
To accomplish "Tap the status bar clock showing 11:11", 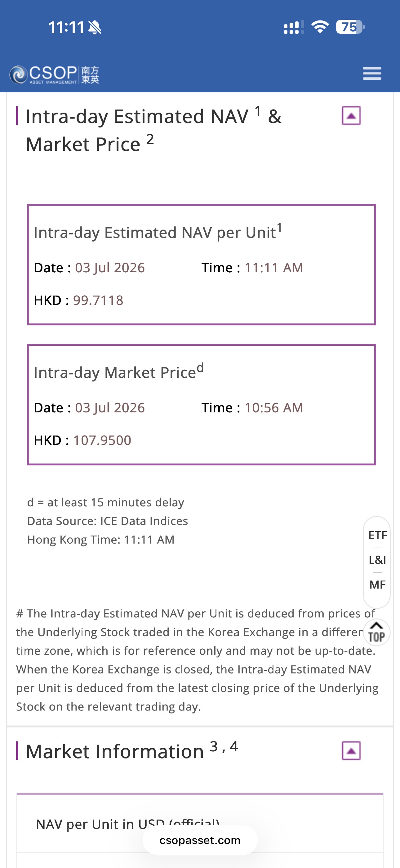I will (66, 27).
